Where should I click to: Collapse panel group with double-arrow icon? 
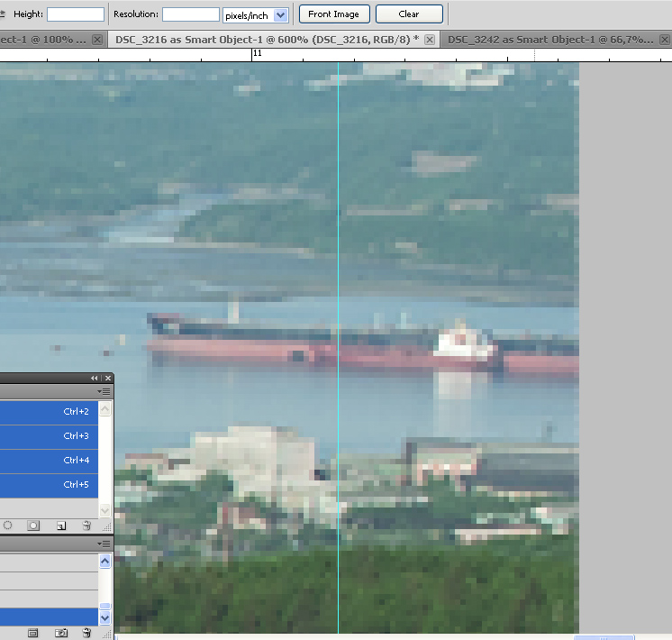pos(95,379)
